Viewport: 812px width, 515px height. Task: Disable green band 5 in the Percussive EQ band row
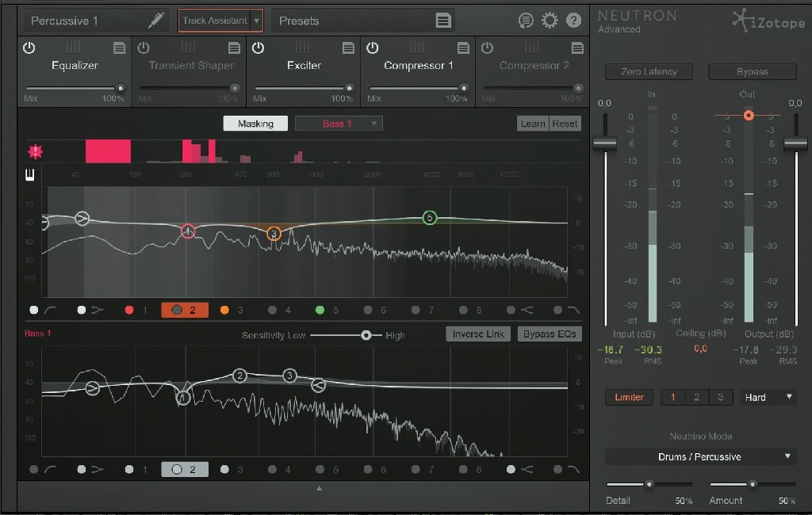pos(320,310)
